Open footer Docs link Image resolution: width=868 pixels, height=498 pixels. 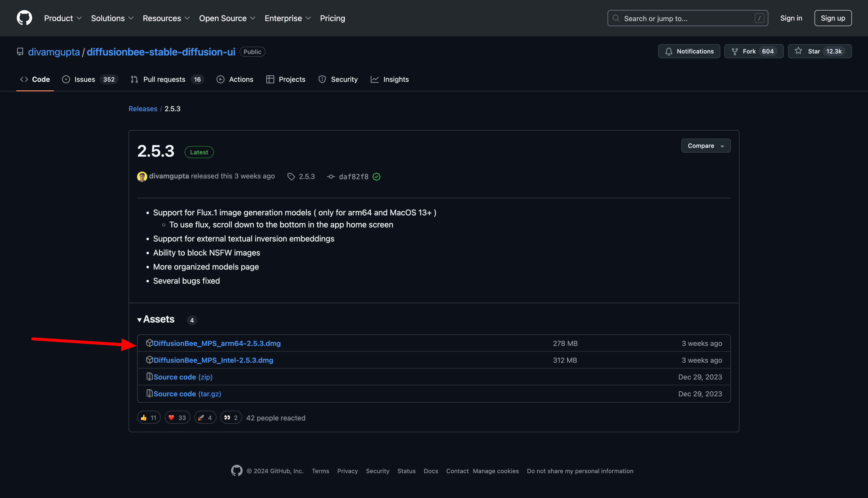[x=431, y=471]
